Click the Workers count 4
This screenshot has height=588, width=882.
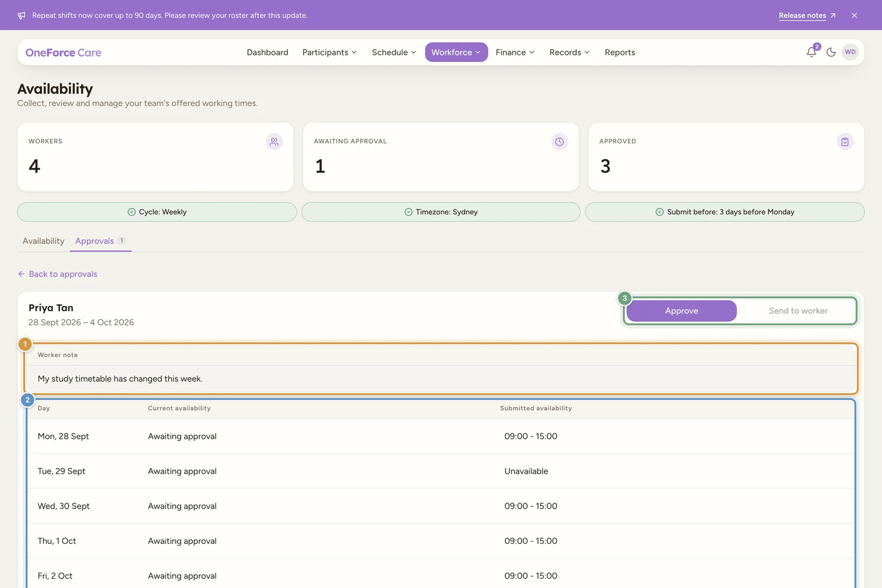(x=34, y=166)
